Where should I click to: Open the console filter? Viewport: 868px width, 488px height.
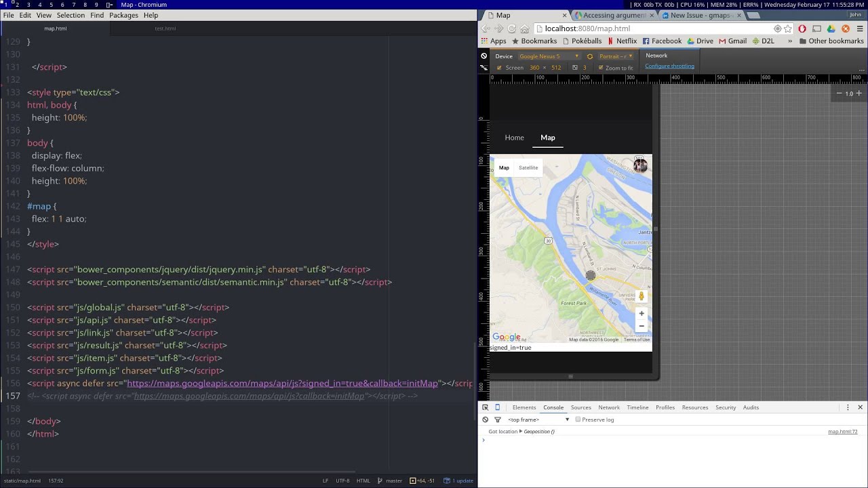(497, 420)
